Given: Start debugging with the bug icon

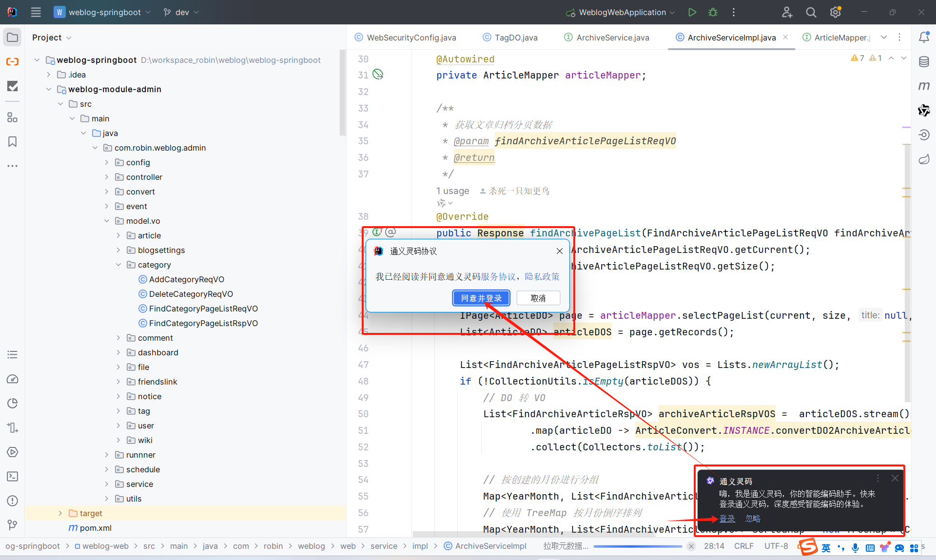Looking at the screenshot, I should 713,12.
